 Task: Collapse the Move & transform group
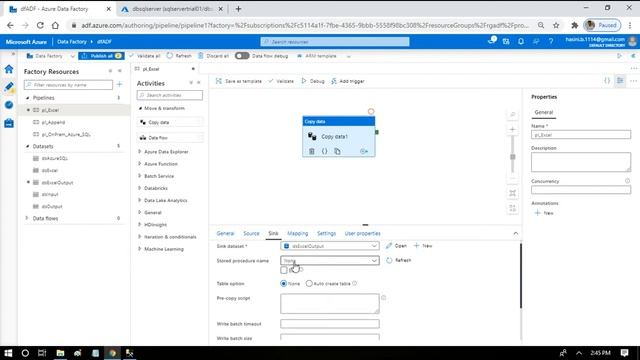click(x=140, y=108)
